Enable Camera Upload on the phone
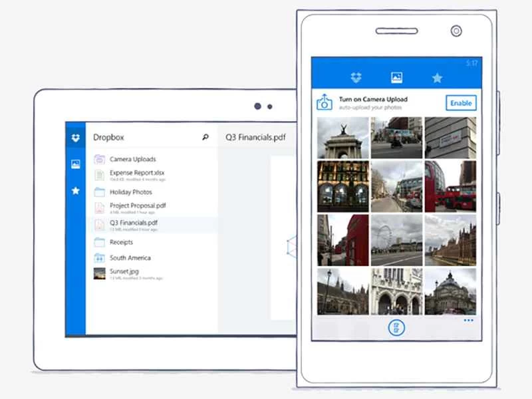The width and height of the screenshot is (532, 399). (x=462, y=103)
